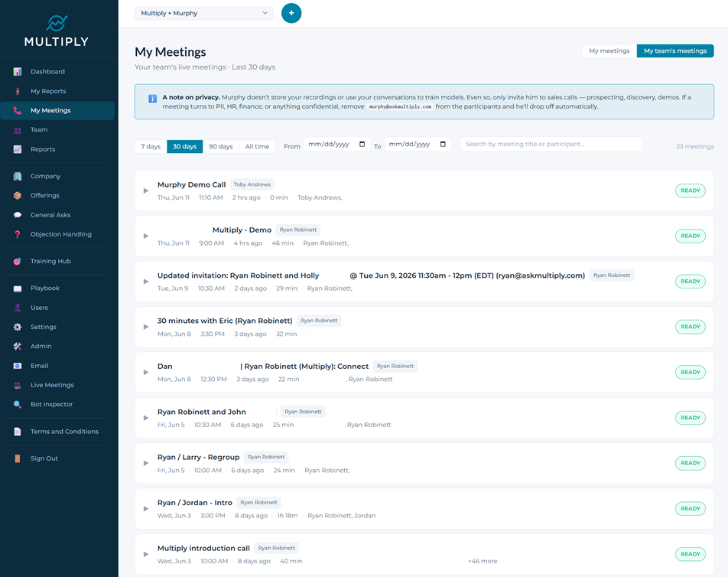Click the Company building icon
This screenshot has width=728, height=577.
17,176
